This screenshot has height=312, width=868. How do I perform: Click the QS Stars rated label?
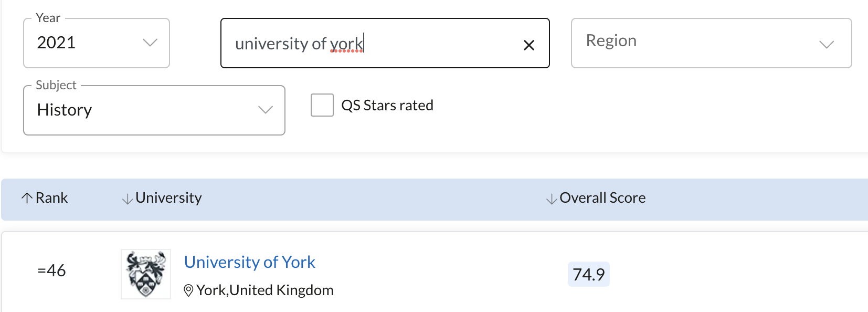[387, 106]
